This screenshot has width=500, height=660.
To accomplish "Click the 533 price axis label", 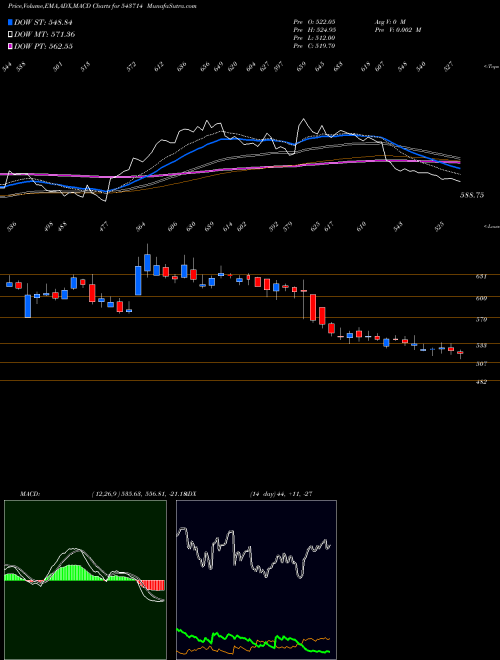I will (x=481, y=346).
